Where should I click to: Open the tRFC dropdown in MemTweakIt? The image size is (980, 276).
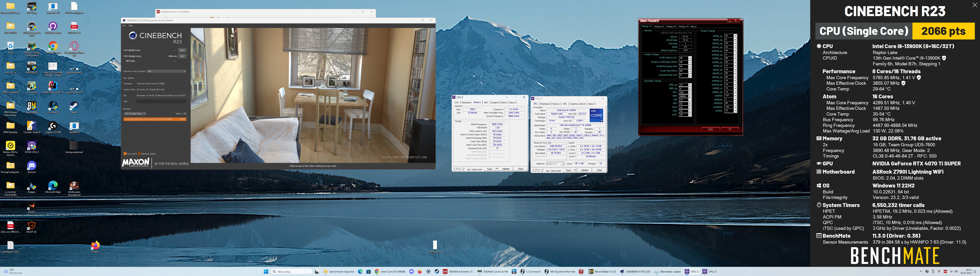[x=690, y=92]
